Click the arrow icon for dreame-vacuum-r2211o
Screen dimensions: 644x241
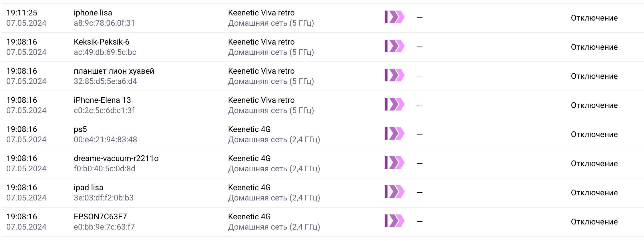click(x=394, y=163)
